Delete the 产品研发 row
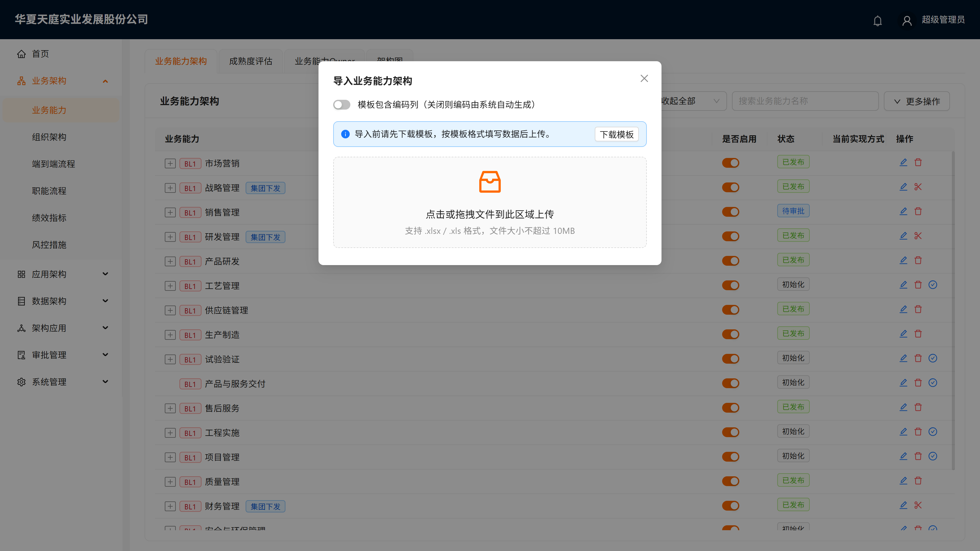This screenshot has height=551, width=980. pyautogui.click(x=918, y=261)
